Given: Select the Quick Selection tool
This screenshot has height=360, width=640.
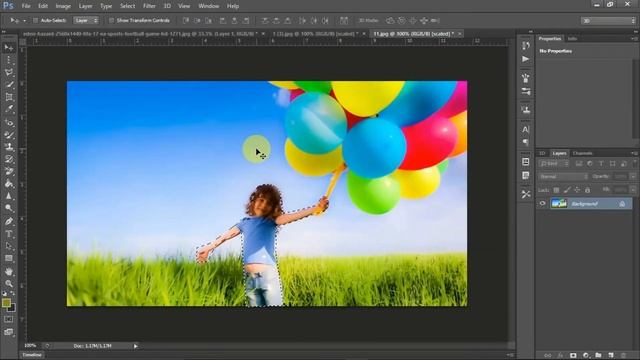Looking at the screenshot, I should click(9, 85).
